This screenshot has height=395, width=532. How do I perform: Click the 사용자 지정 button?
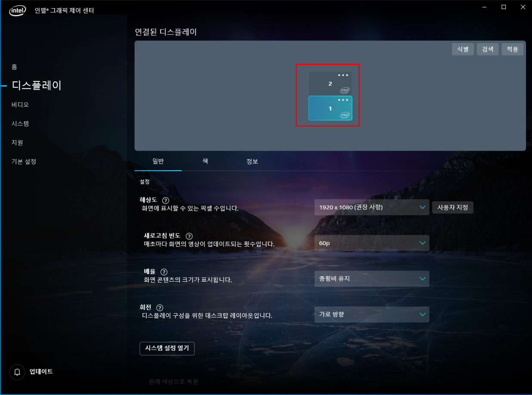point(453,207)
